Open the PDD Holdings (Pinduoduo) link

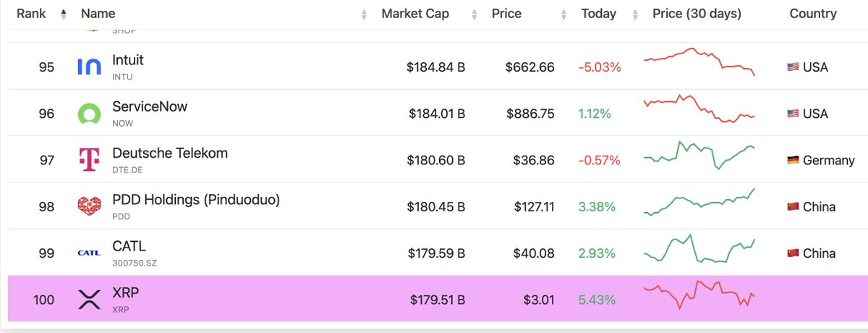196,199
